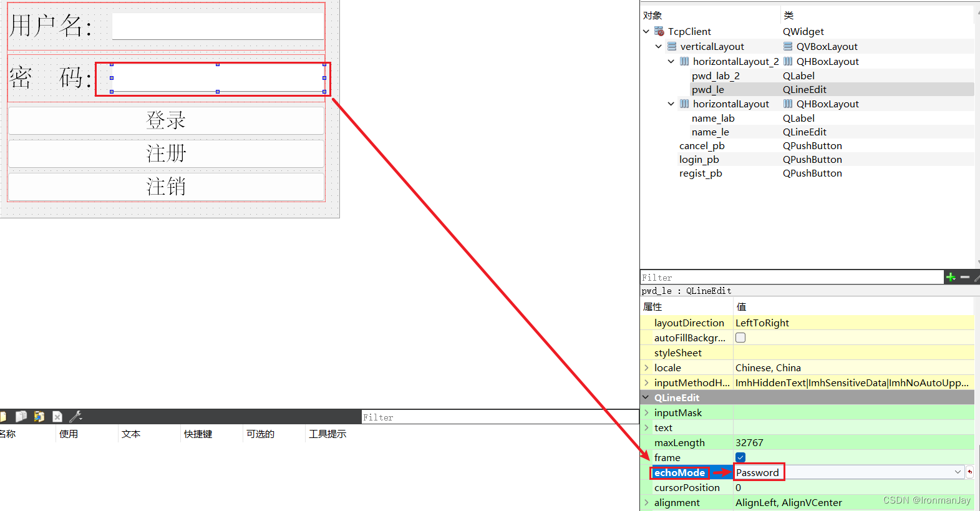980x511 pixels.
Task: Click the TcpClient widget icon in object tree
Action: point(659,31)
